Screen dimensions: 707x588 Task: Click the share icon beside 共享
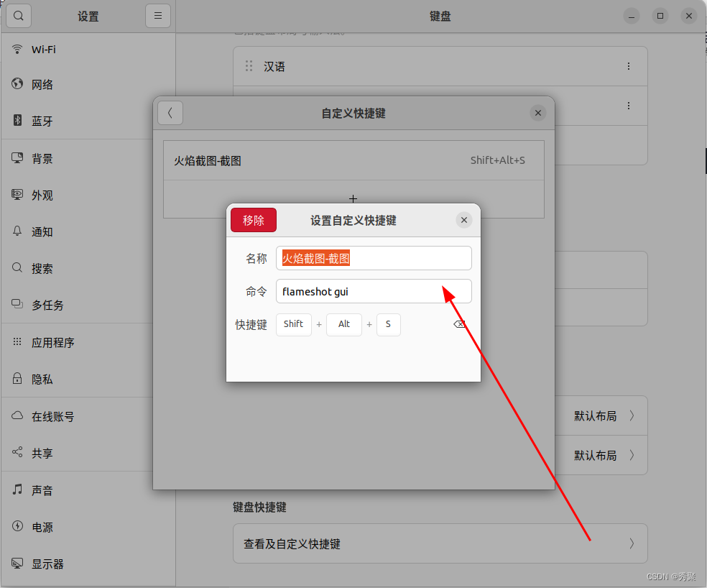point(17,451)
